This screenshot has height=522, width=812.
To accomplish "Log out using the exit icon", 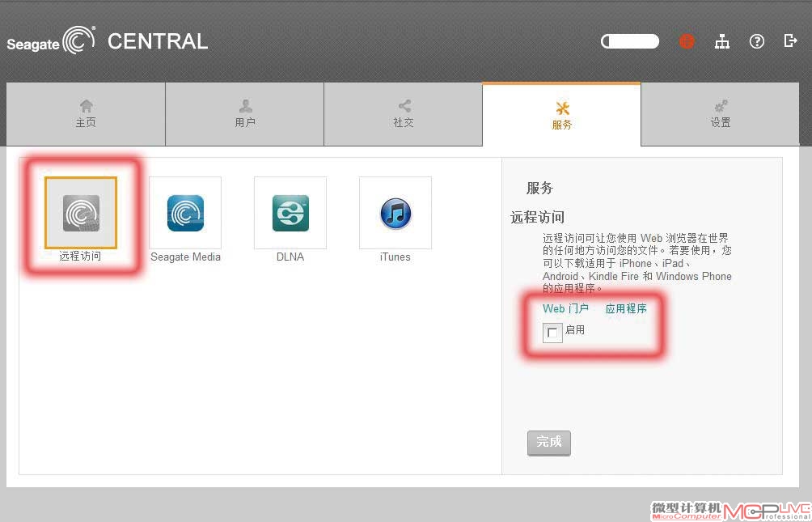I will tap(790, 40).
